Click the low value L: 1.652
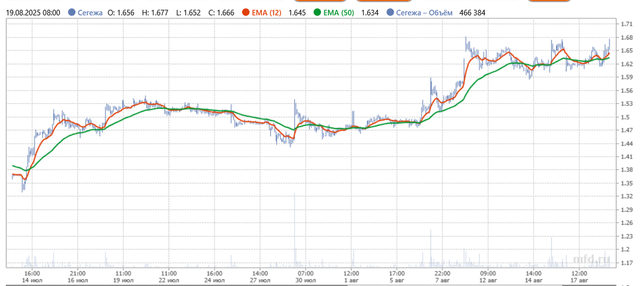This screenshot has height=286, width=644. 188,12
